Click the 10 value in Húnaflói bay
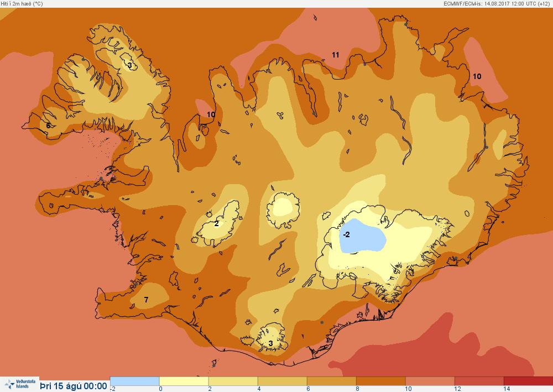Screen dimensions: 553x392 click(x=211, y=114)
